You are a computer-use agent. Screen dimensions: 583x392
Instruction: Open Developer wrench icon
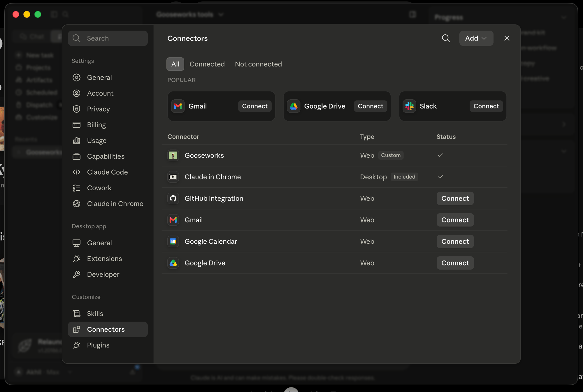[76, 274]
